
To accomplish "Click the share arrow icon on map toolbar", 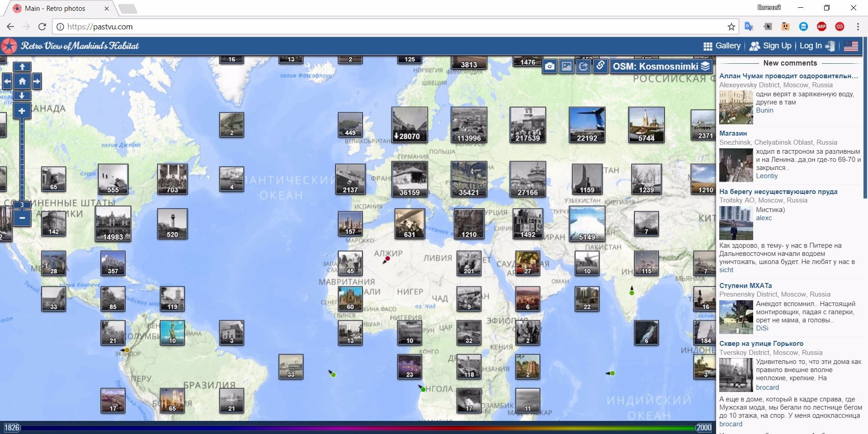I will (584, 66).
